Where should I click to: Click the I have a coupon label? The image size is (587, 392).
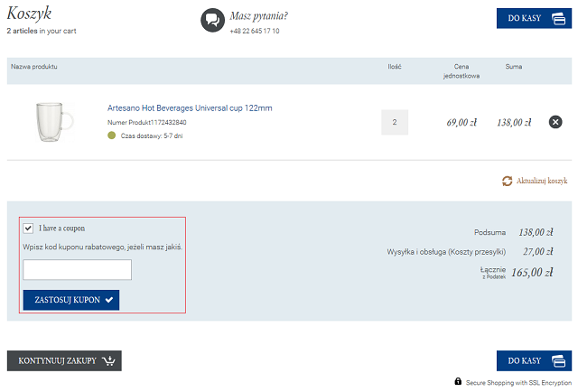click(x=61, y=229)
